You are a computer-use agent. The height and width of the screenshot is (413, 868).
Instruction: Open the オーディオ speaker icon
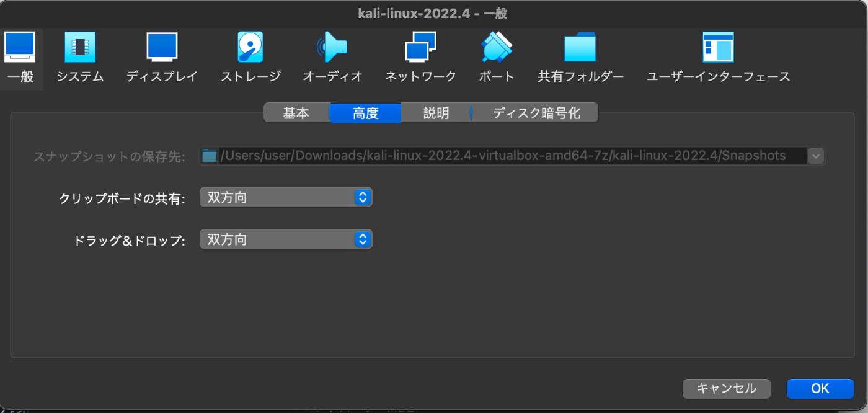click(x=332, y=48)
